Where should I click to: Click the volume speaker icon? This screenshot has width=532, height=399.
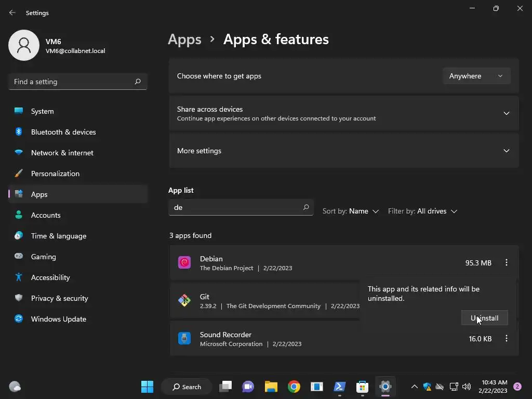(467, 387)
